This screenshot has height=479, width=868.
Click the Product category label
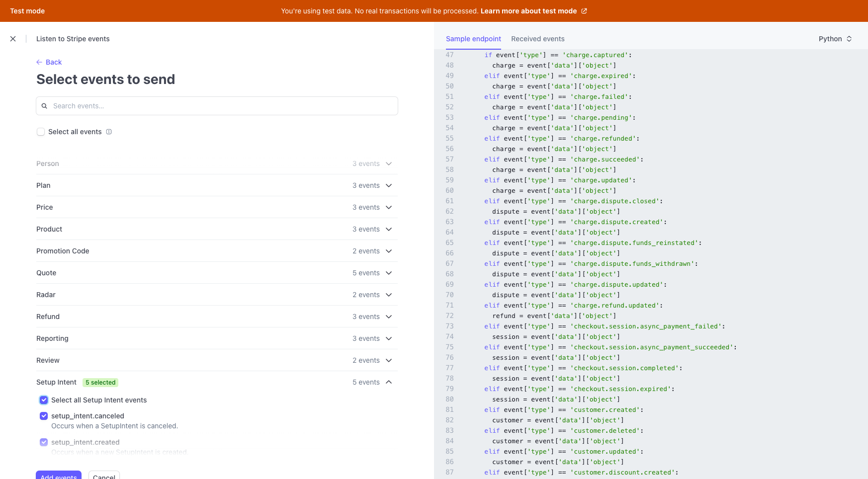click(x=49, y=229)
